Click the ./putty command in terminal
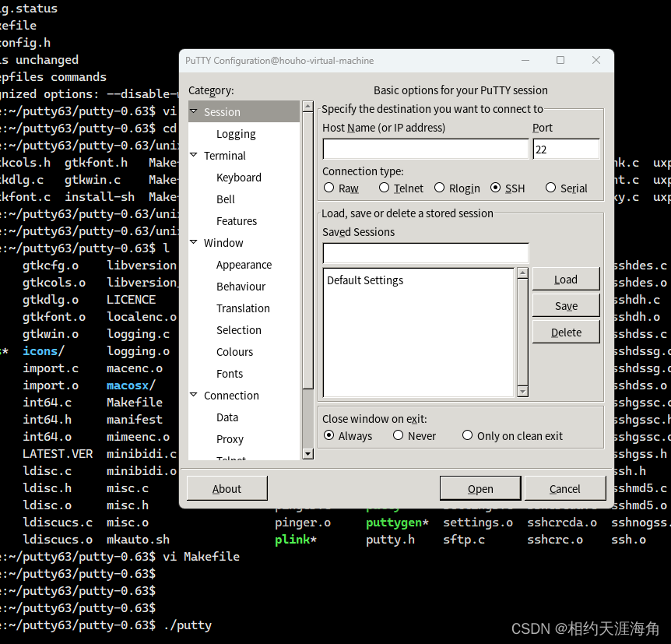The image size is (671, 644). [188, 625]
